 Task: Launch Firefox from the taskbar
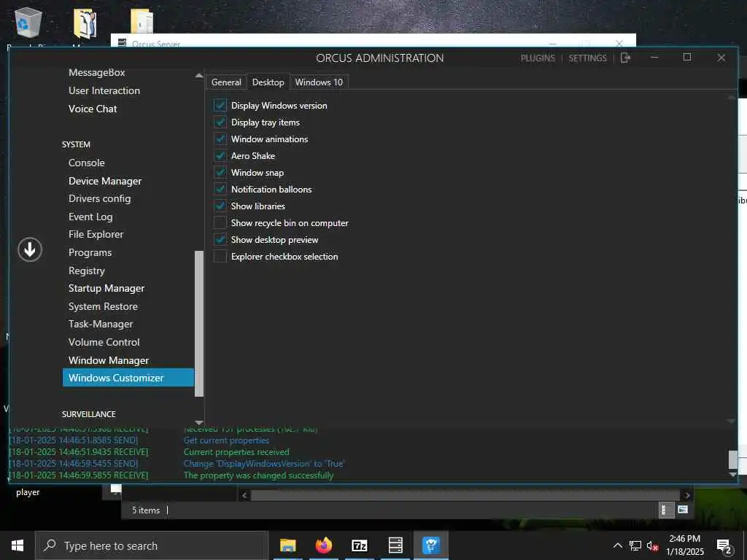(x=323, y=545)
